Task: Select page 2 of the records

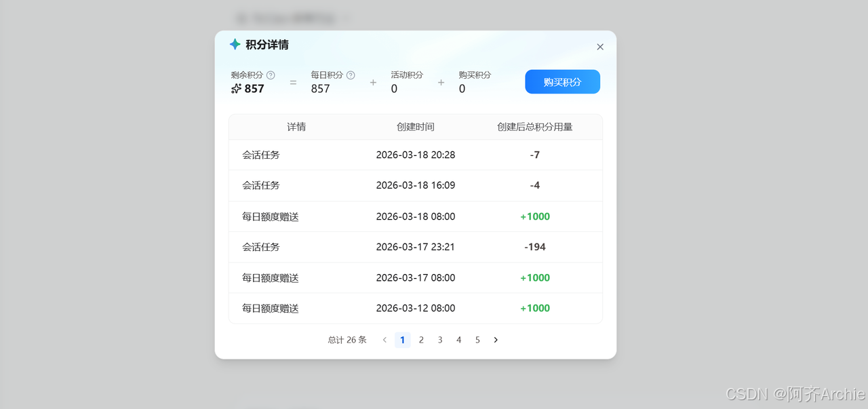Action: 421,339
